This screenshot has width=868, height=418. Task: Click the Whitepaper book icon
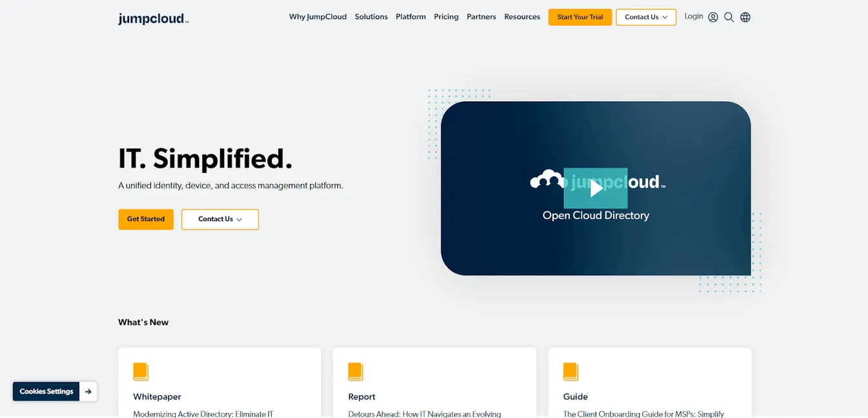point(141,372)
